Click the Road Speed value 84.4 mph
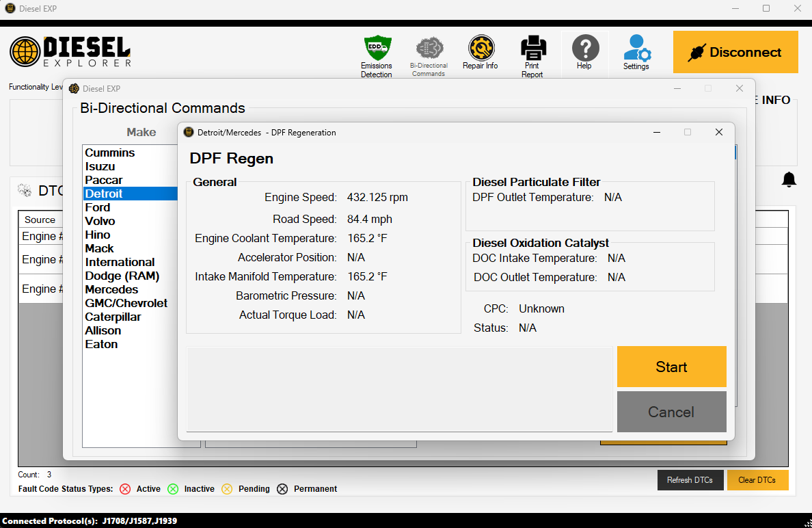Image resolution: width=812 pixels, height=528 pixels. coord(370,219)
